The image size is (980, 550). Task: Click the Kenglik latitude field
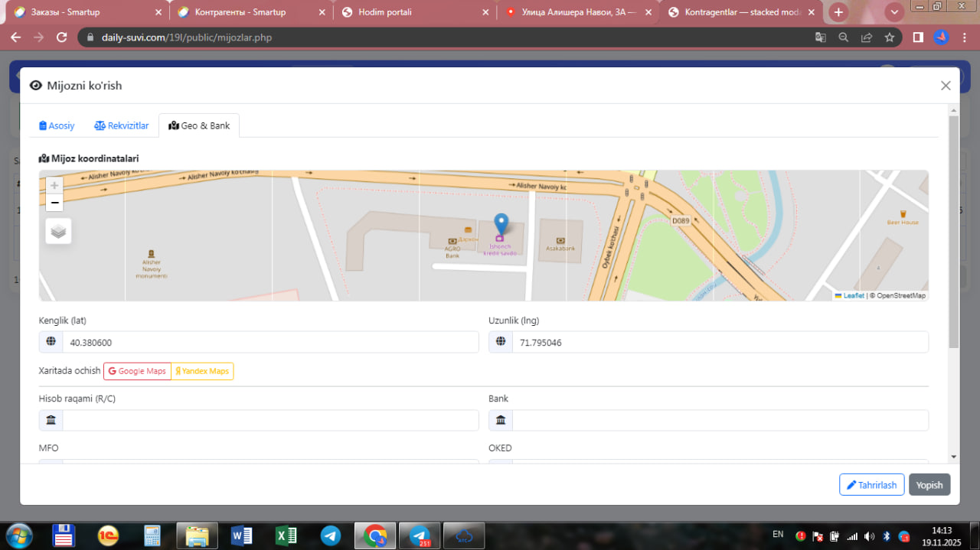269,343
